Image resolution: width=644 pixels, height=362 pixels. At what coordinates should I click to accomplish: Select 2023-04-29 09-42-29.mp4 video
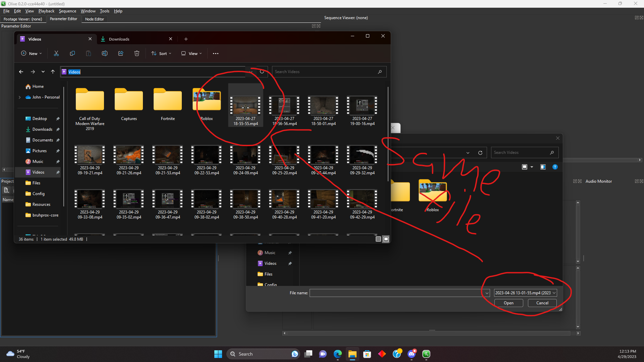tap(362, 204)
